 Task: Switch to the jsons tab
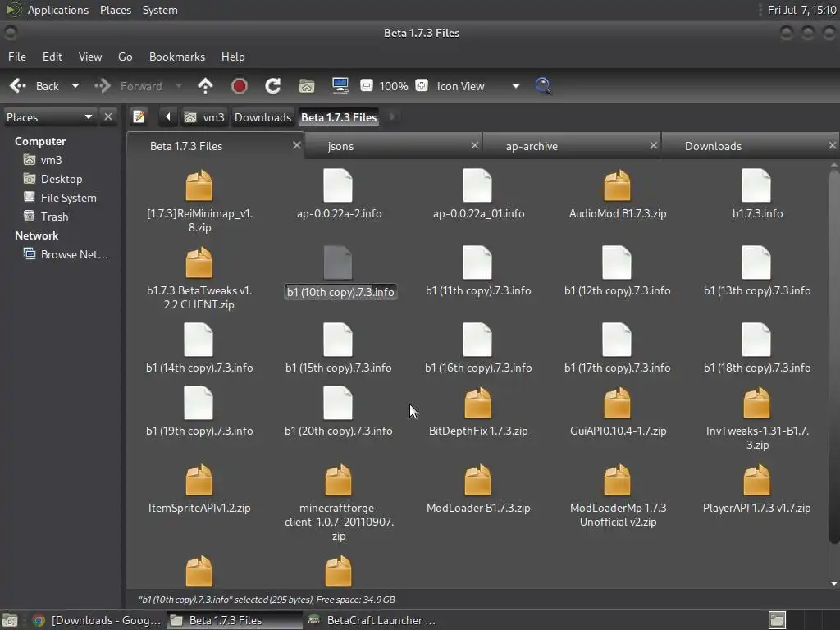[x=394, y=146]
